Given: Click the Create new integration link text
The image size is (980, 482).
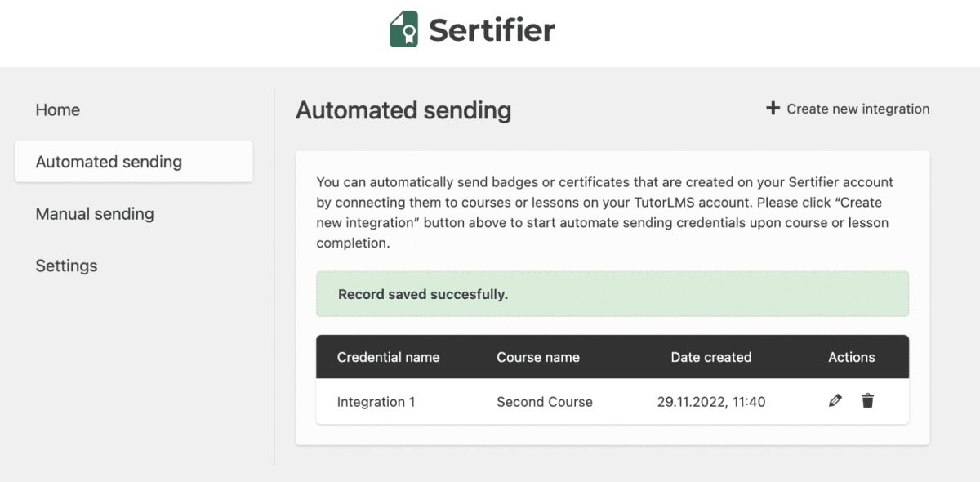Looking at the screenshot, I should tap(857, 109).
